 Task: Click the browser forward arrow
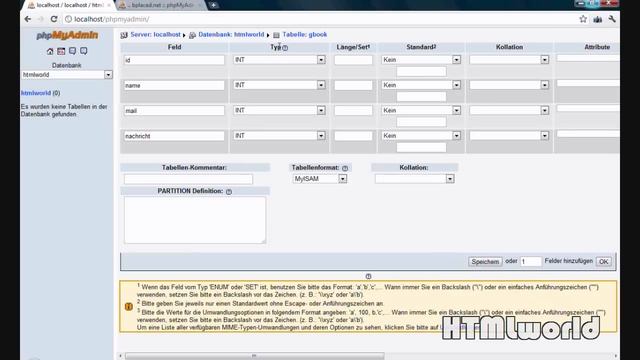pyautogui.click(x=40, y=19)
